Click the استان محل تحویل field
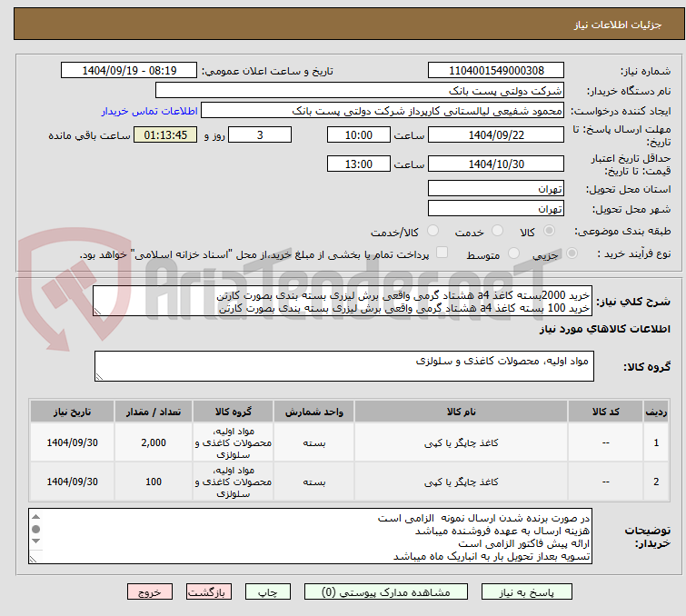686x616 pixels. [x=496, y=189]
